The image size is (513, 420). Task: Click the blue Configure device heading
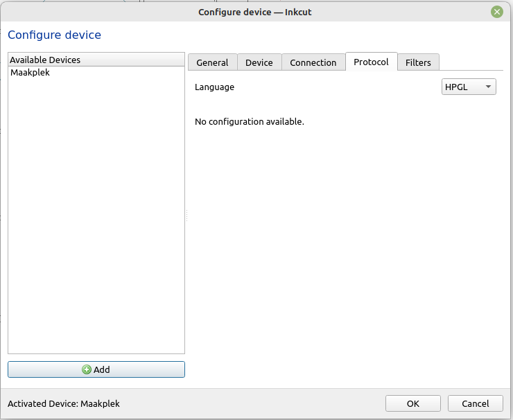pyautogui.click(x=54, y=35)
